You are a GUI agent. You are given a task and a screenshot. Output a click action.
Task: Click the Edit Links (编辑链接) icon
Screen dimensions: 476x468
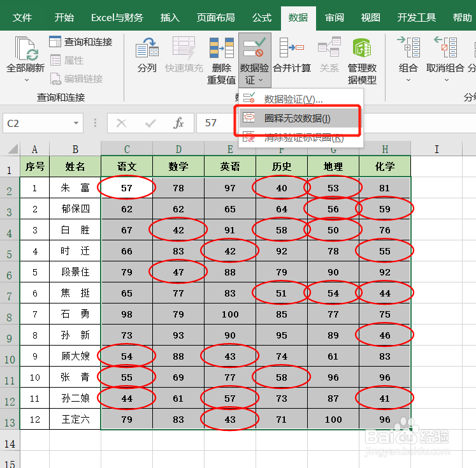[55, 78]
